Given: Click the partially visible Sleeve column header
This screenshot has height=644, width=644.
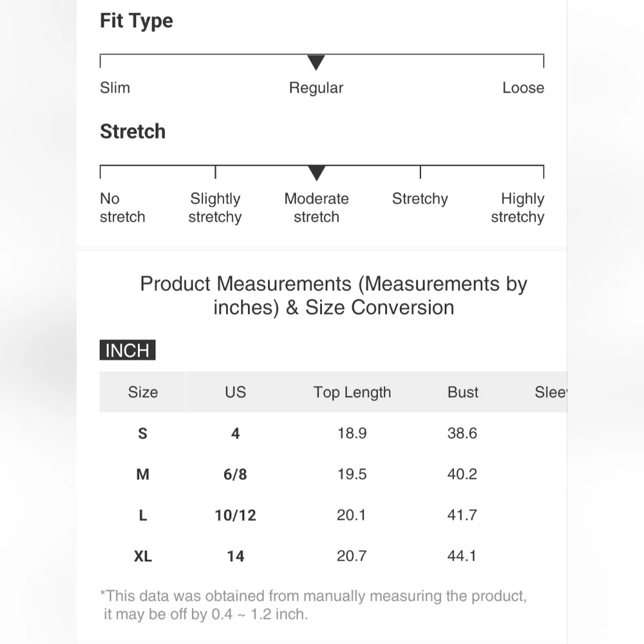Looking at the screenshot, I should [x=550, y=392].
